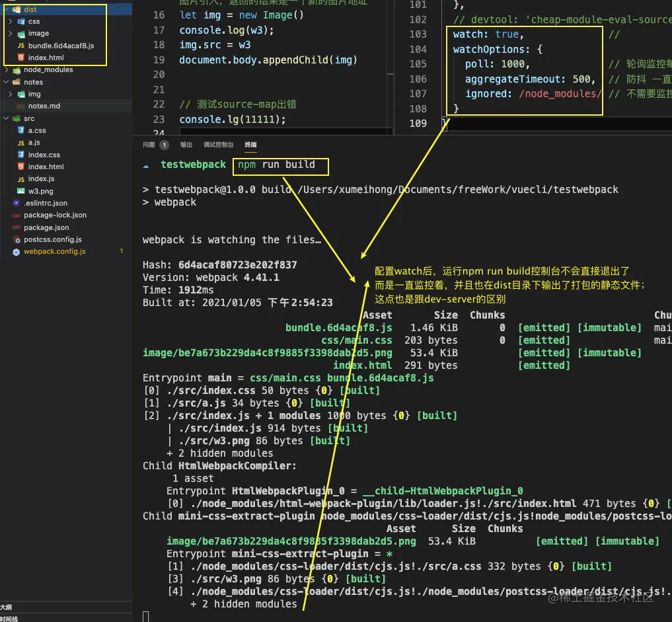Click the webpack.config.js webpack icon
Screen dimensions: 672x622
tap(17, 252)
